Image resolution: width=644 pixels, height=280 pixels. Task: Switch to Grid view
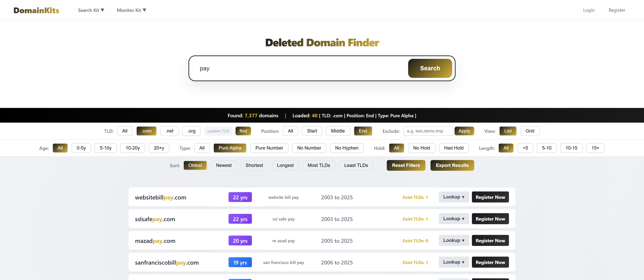point(530,131)
